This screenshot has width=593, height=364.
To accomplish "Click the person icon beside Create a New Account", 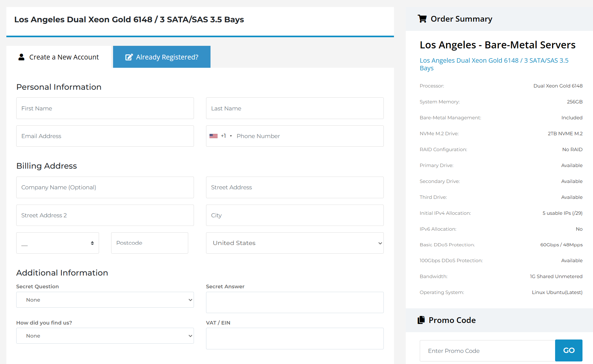I will pos(21,57).
